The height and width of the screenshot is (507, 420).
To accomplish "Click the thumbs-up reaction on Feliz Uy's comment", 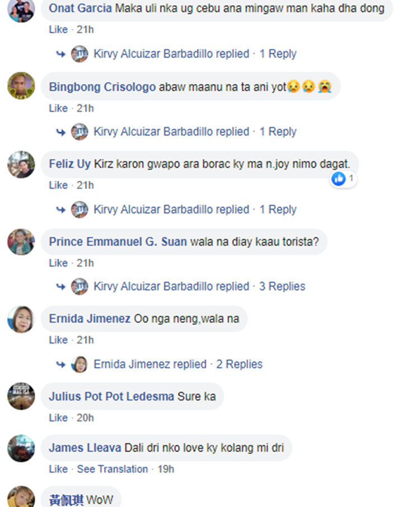I will click(339, 179).
